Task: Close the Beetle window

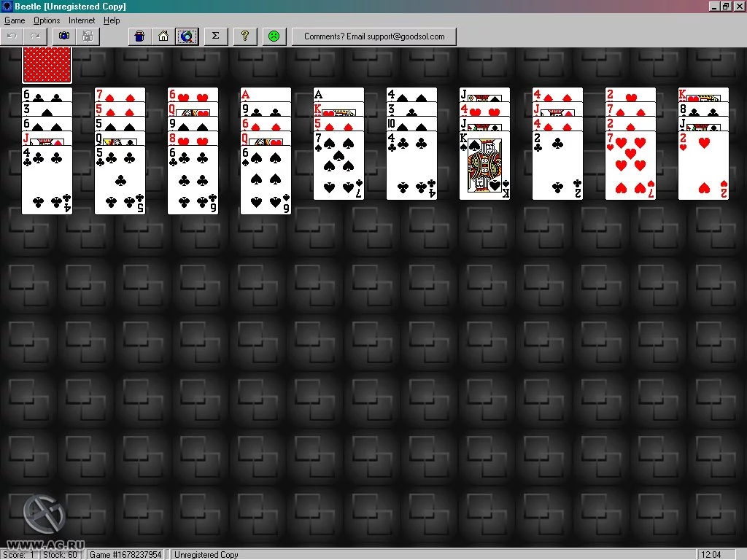Action: 738,6
